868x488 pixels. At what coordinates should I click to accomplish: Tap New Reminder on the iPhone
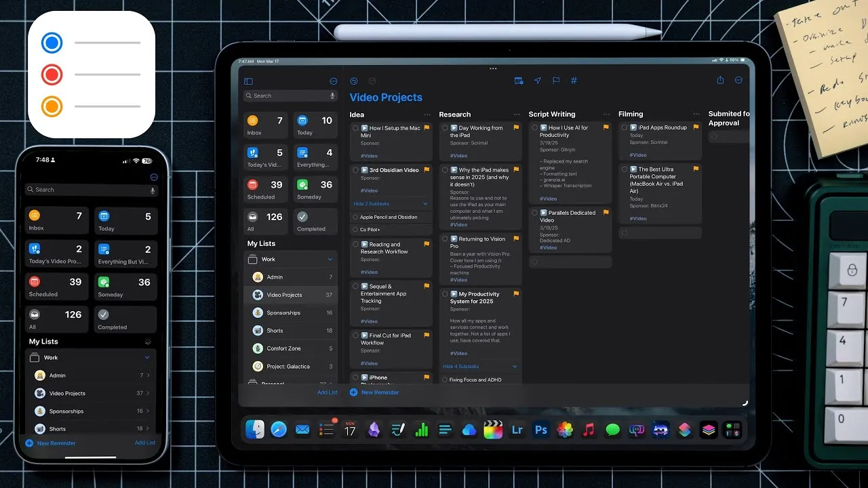click(x=51, y=443)
